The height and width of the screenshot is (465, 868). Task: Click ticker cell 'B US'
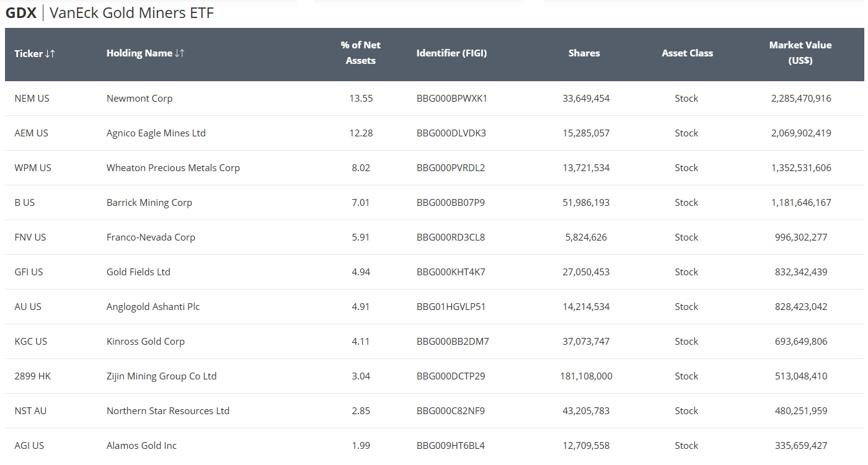click(x=25, y=203)
